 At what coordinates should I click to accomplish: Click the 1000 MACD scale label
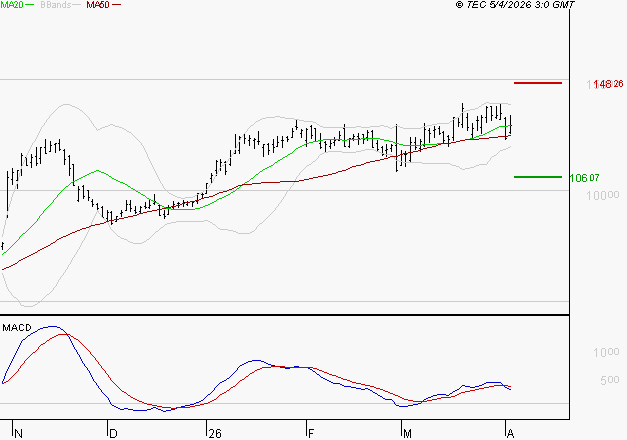606,352
